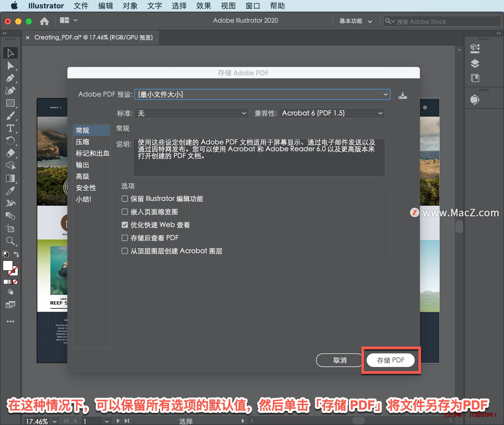Open the Change Screen Mode icon
Image resolution: width=504 pixels, height=425 pixels.
point(10,304)
